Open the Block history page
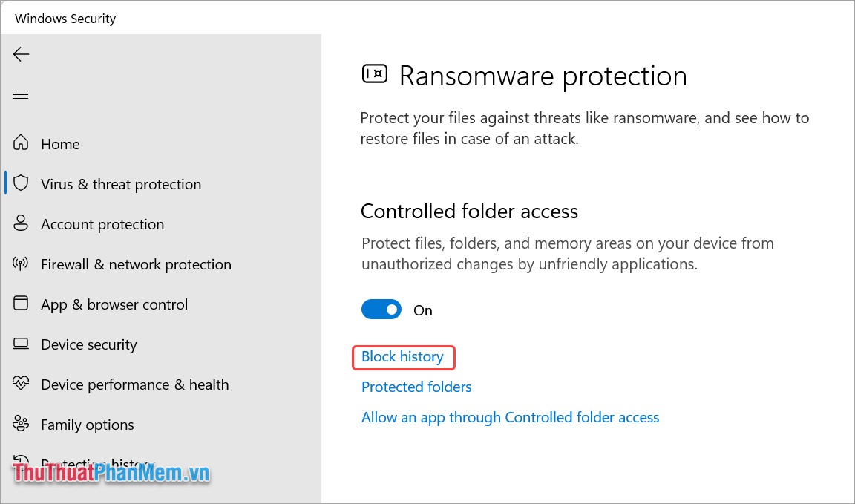The height and width of the screenshot is (504, 855). tap(403, 357)
